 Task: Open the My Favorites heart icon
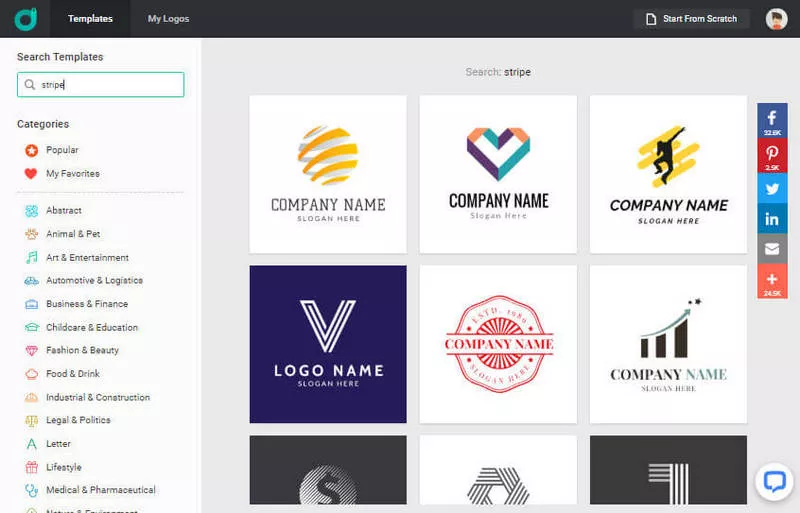[31, 174]
